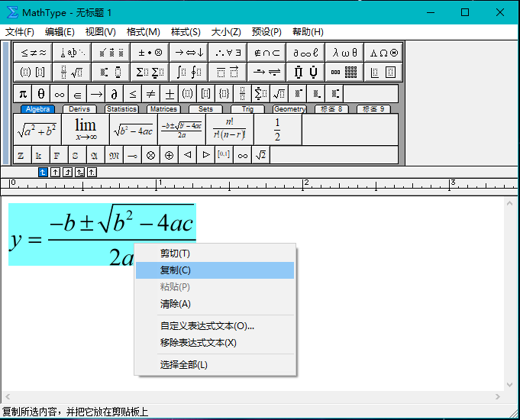Open the 视图(V) menu
520x420 pixels.
coord(101,32)
